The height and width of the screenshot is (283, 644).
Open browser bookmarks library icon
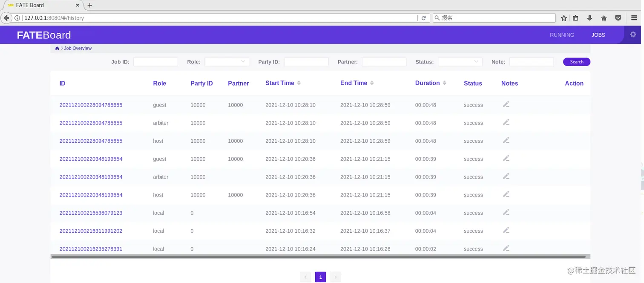575,18
